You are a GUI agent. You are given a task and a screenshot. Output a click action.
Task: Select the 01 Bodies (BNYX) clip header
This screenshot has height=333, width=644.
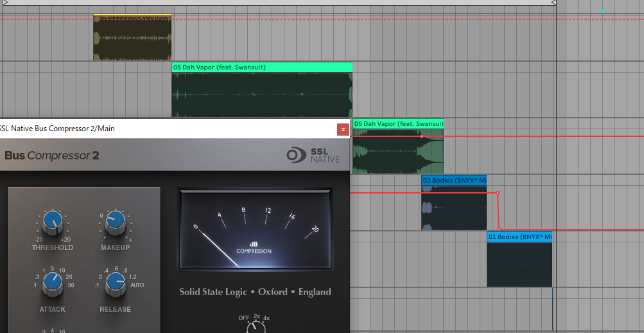point(519,237)
